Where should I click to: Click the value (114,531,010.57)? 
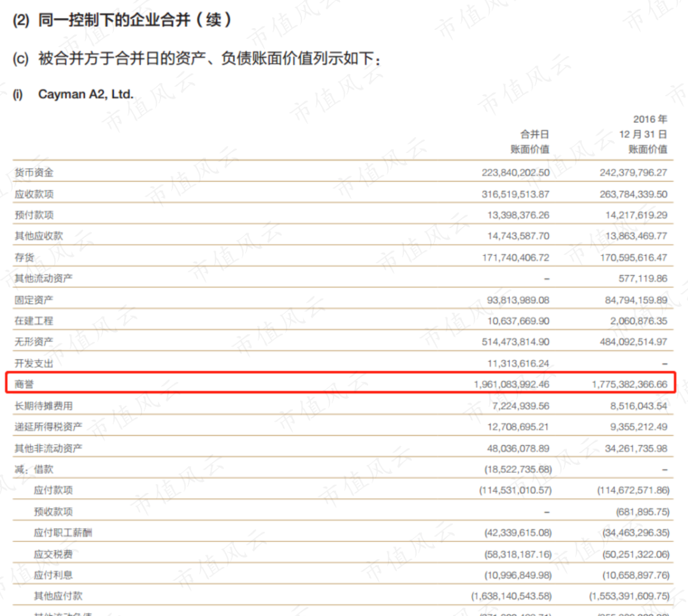[x=515, y=490]
